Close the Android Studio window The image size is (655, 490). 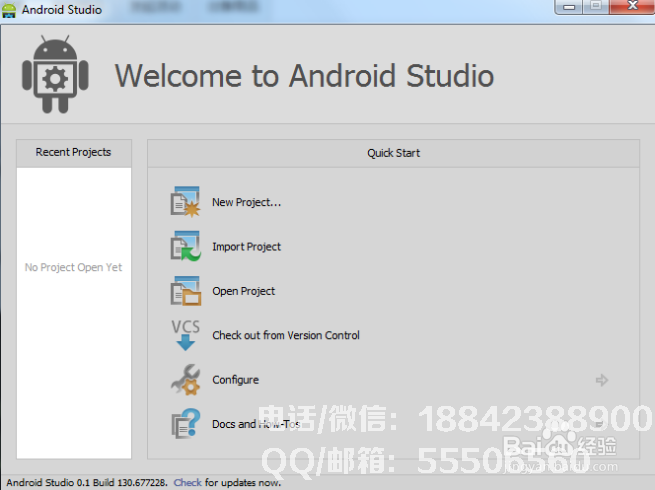[632, 6]
